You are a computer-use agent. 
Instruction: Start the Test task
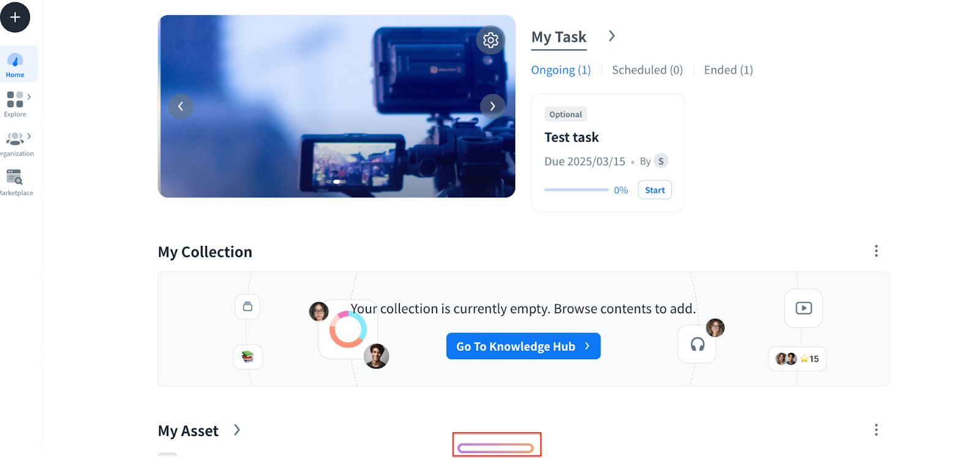654,190
